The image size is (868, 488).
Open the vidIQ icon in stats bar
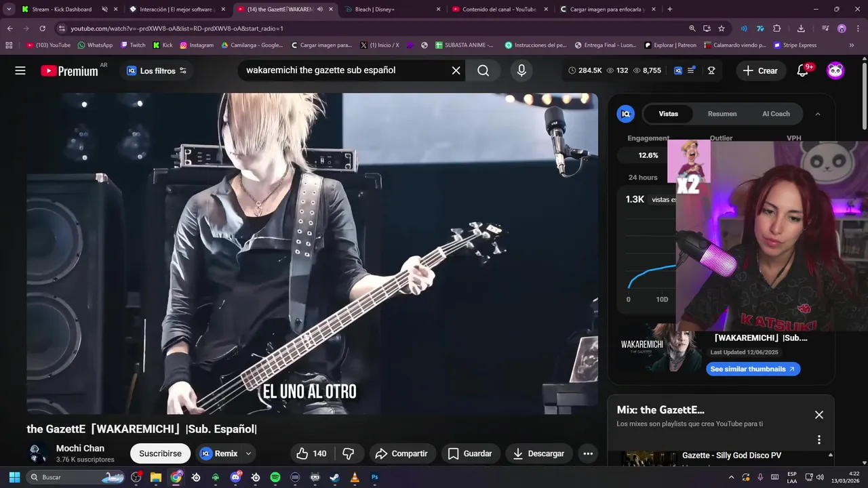click(678, 70)
